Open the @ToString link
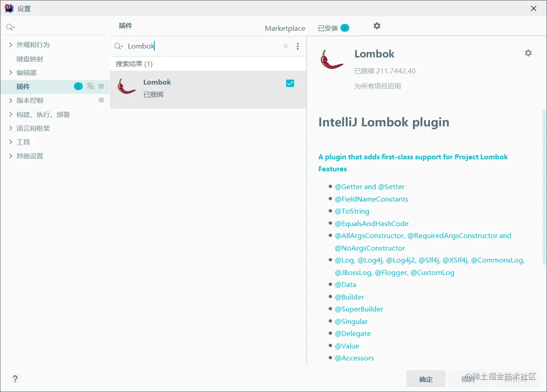Screen dimensions: 547x392 coord(352,211)
